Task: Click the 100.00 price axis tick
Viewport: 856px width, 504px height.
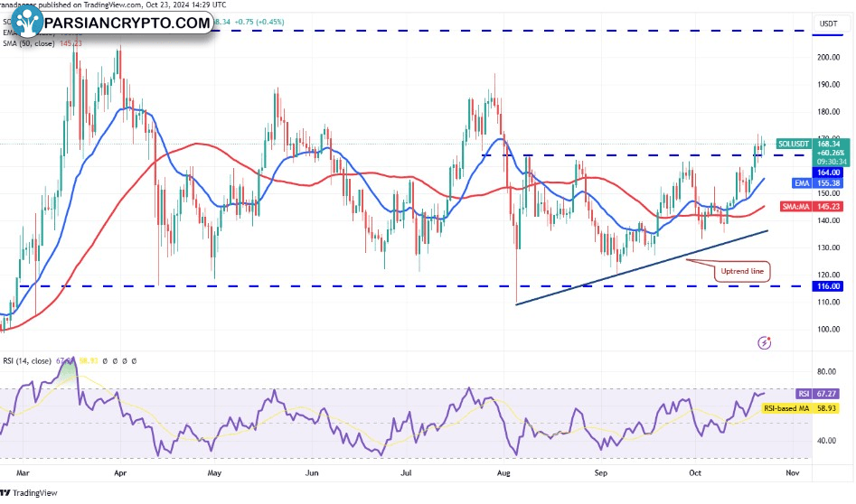Action: coord(828,329)
